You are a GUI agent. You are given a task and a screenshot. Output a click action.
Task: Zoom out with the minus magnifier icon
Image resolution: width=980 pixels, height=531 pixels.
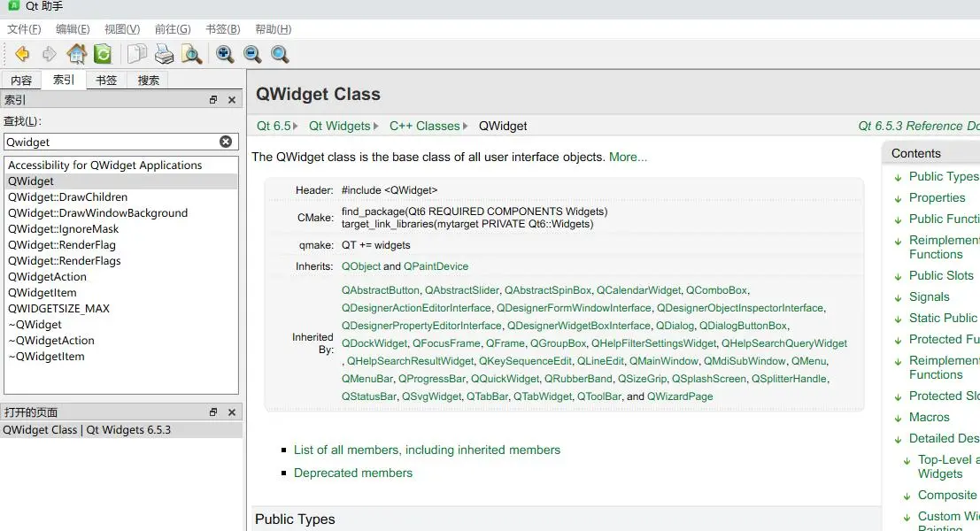point(252,54)
